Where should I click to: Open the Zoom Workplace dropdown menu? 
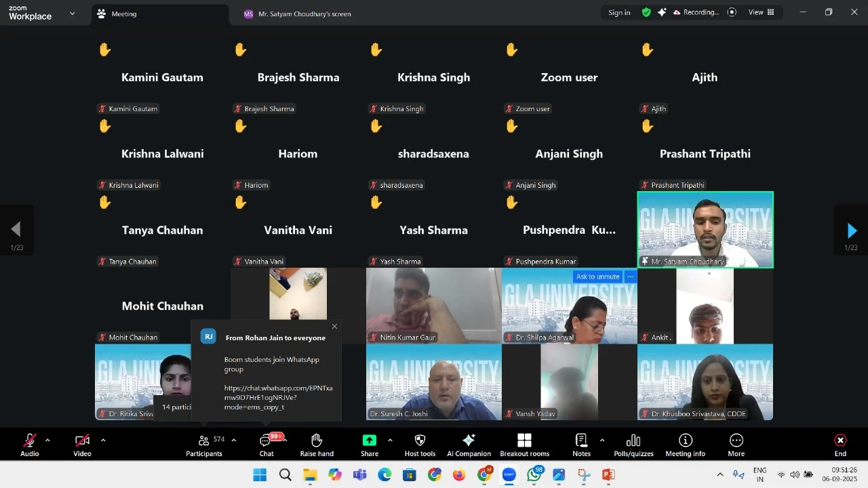(x=73, y=14)
